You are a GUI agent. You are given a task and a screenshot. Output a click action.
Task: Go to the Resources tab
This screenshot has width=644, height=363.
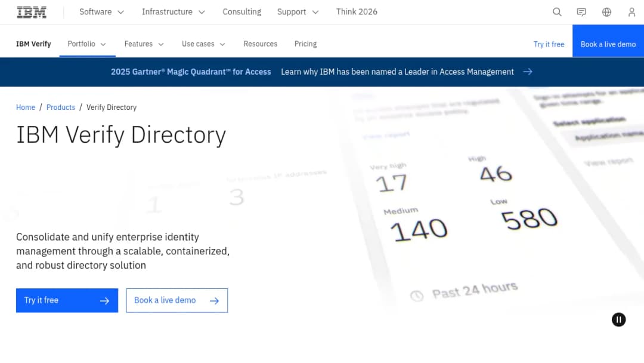click(261, 44)
